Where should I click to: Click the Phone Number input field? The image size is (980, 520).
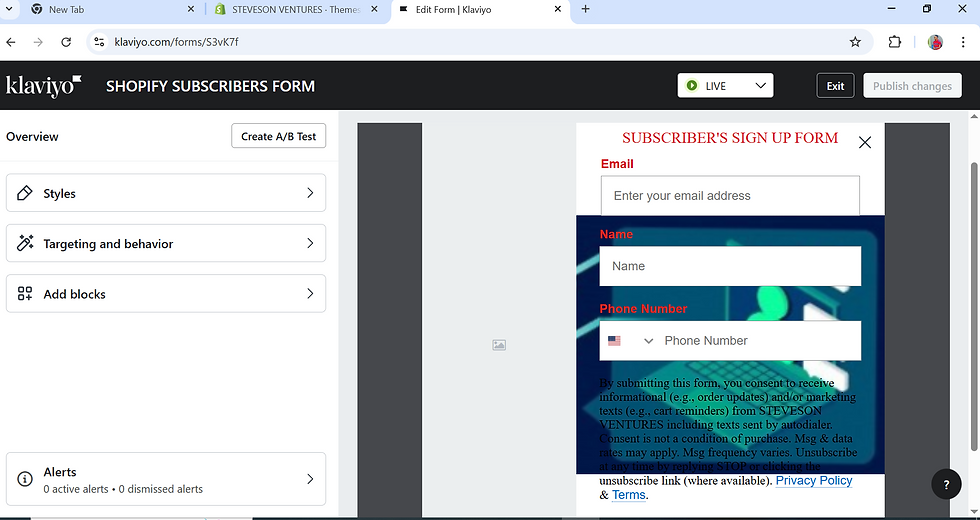click(759, 341)
